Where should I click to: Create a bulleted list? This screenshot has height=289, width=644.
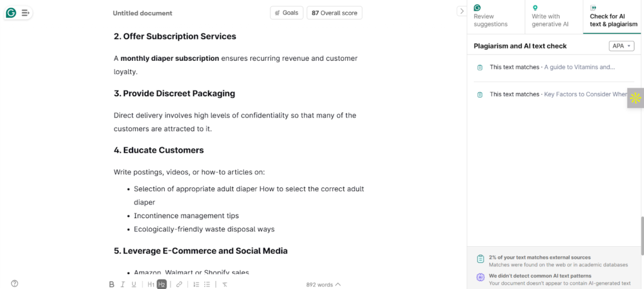click(x=208, y=285)
